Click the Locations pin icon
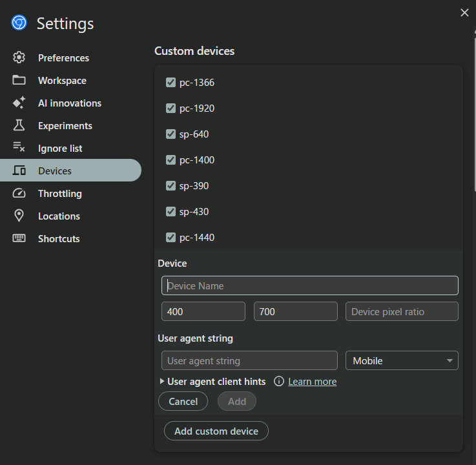 click(19, 216)
